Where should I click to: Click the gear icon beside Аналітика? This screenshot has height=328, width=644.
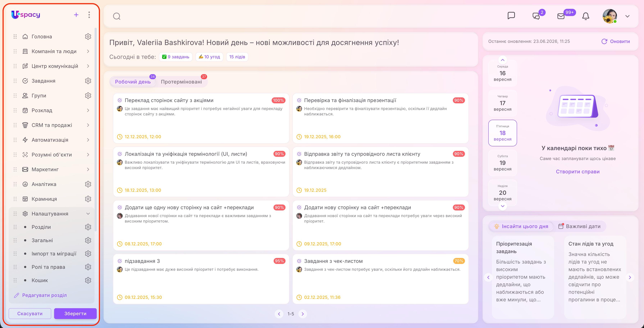(x=88, y=184)
